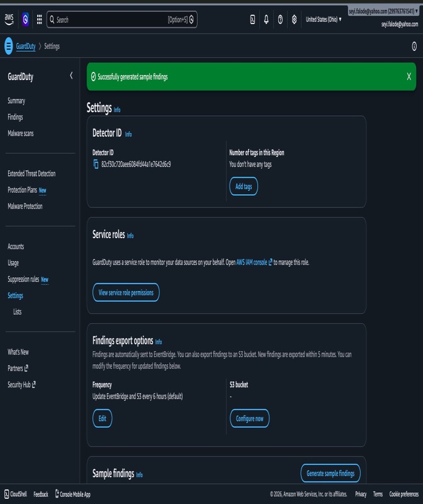Click Configure now for S3 bucket
423x504 pixels.
[x=249, y=418]
